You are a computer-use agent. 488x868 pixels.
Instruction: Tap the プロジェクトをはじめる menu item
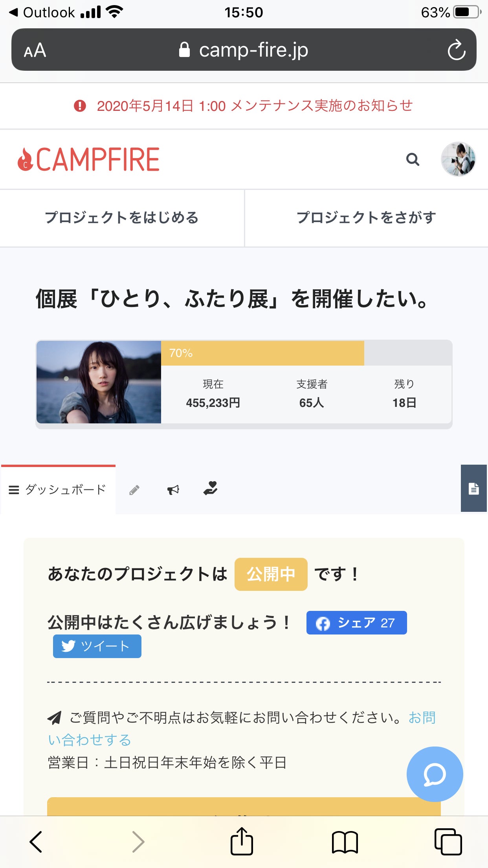[x=122, y=218]
